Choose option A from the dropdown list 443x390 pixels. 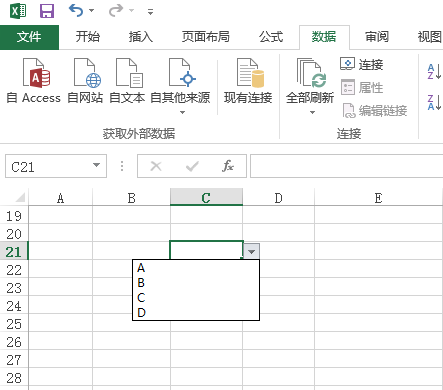[x=196, y=268]
